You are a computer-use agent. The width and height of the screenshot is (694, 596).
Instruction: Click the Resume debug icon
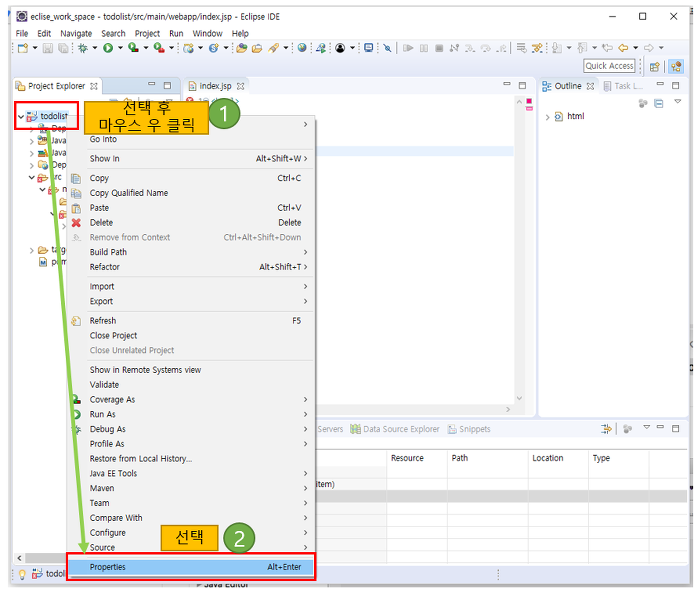point(408,48)
